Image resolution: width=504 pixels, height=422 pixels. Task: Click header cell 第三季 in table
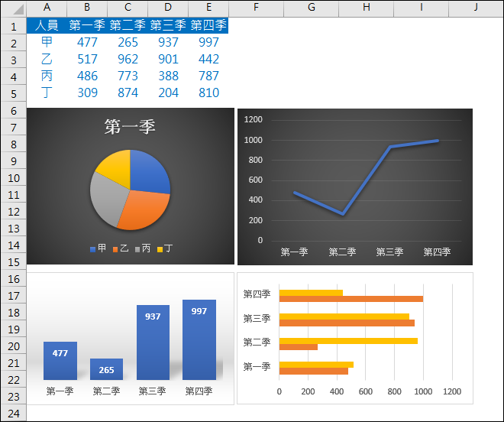pyautogui.click(x=168, y=25)
